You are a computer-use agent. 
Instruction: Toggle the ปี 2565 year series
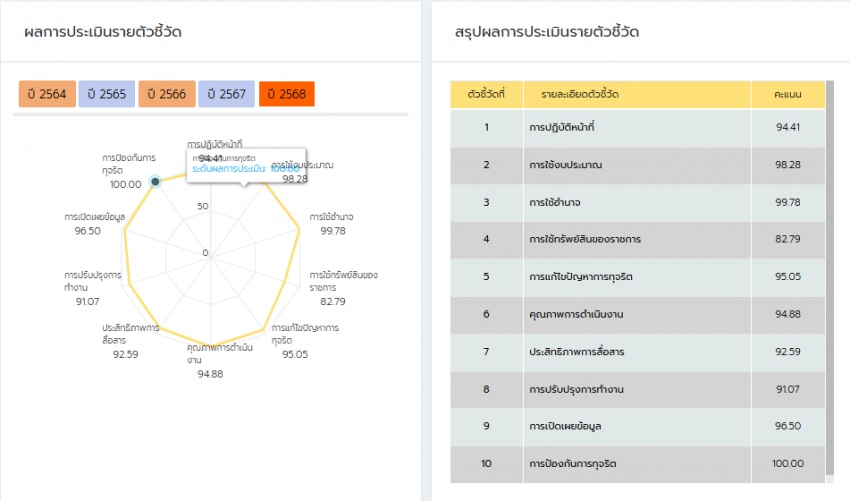click(107, 94)
